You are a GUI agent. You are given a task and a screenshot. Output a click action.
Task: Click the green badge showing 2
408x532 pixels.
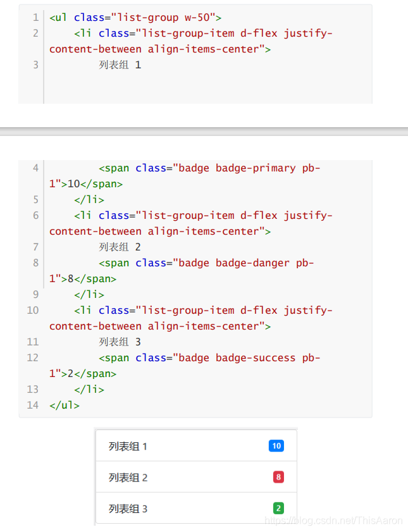[x=278, y=508]
